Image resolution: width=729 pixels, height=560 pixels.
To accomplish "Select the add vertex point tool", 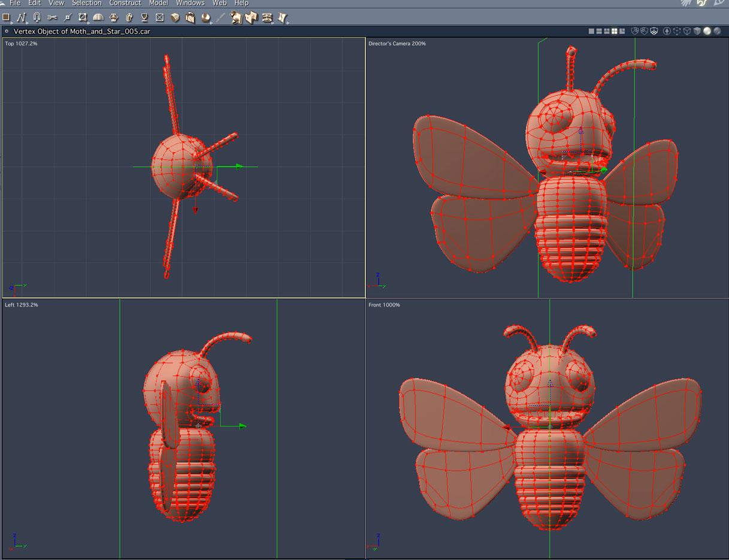I will click(67, 18).
